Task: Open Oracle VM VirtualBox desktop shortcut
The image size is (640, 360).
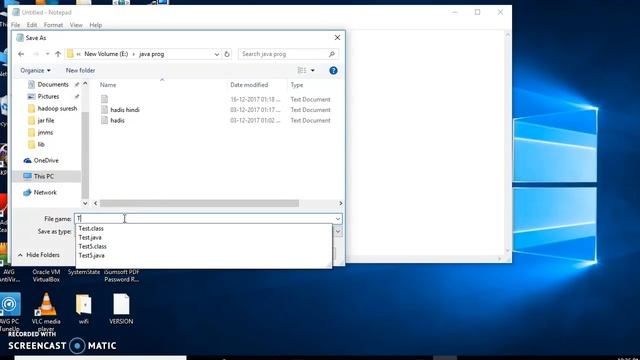Action: click(46, 276)
